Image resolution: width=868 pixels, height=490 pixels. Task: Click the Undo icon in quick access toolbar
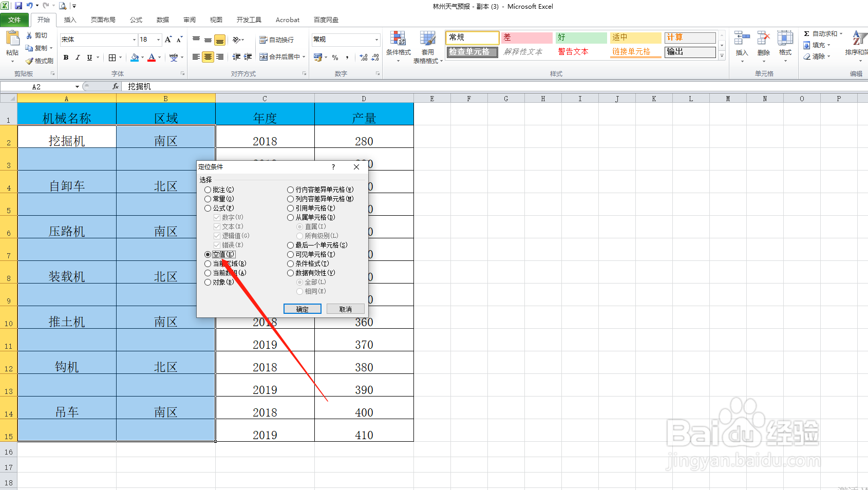[30, 6]
